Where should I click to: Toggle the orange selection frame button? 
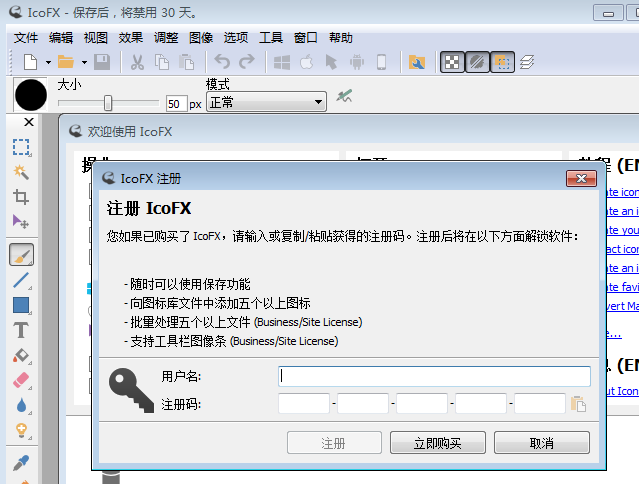click(x=502, y=62)
